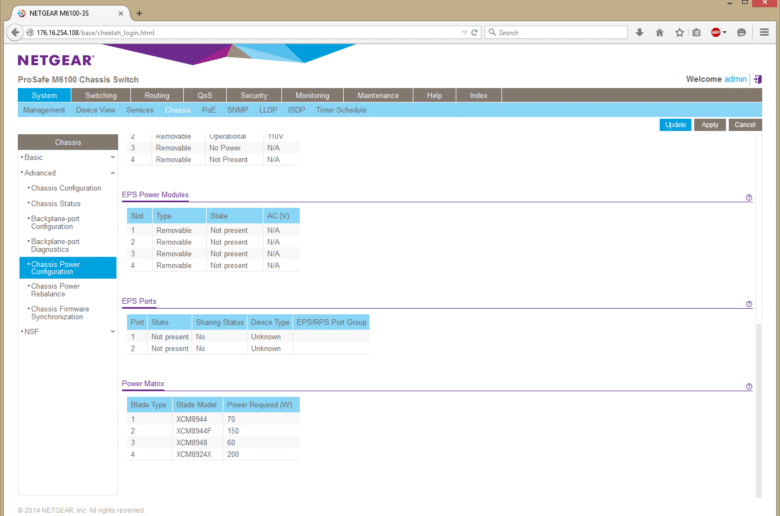The height and width of the screenshot is (516, 780).
Task: Click the red Adblock extension icon
Action: pos(715,32)
